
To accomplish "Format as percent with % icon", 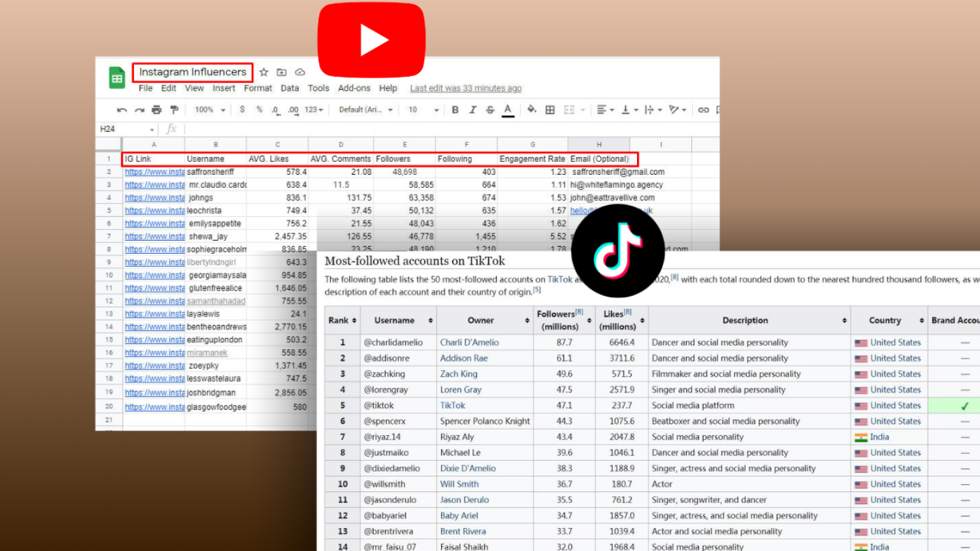I will [259, 110].
